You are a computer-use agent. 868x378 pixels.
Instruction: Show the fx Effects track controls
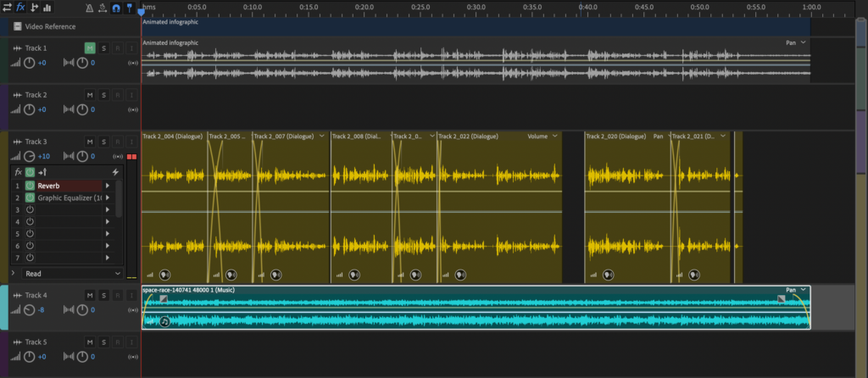click(x=20, y=8)
